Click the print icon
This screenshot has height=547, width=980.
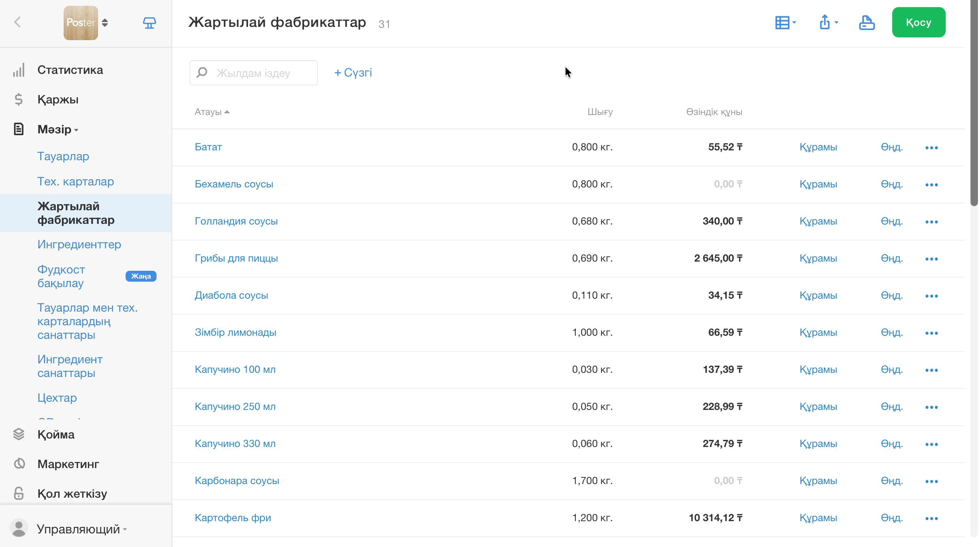(x=866, y=22)
